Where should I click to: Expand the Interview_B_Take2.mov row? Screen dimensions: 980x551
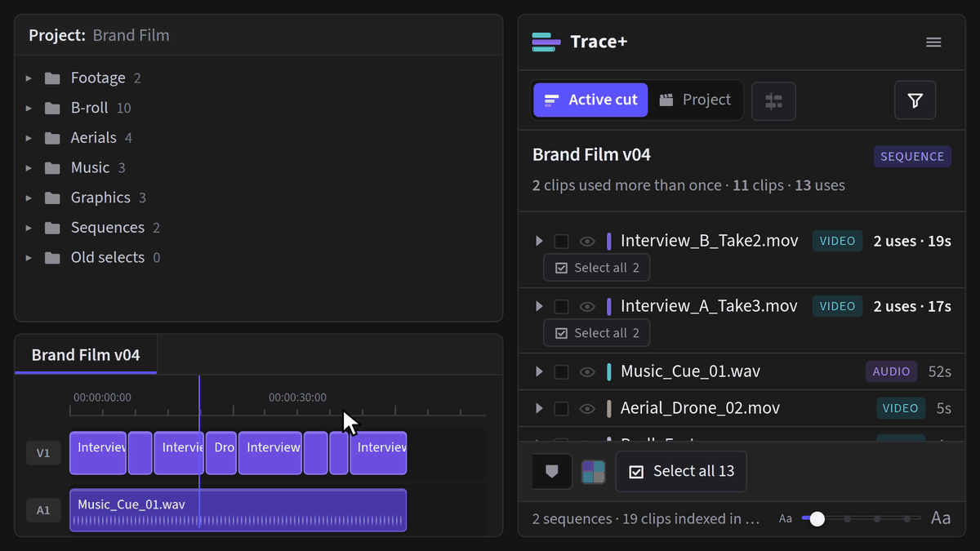(539, 241)
